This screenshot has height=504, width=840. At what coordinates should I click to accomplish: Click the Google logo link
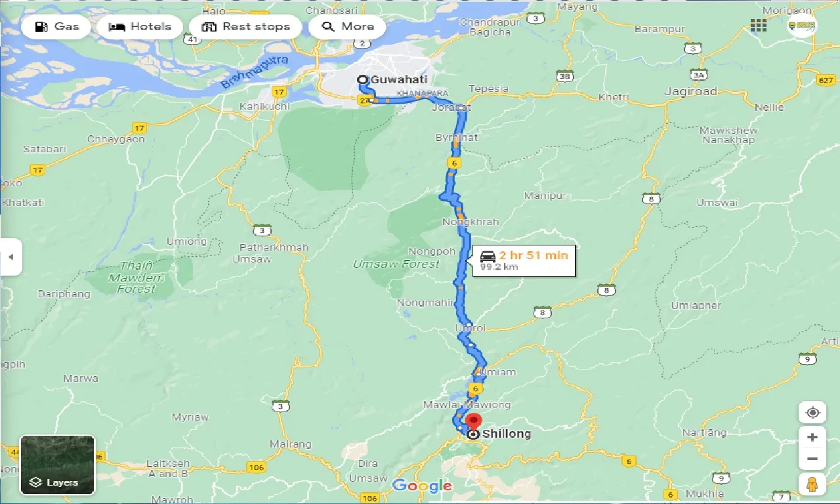[x=422, y=486]
